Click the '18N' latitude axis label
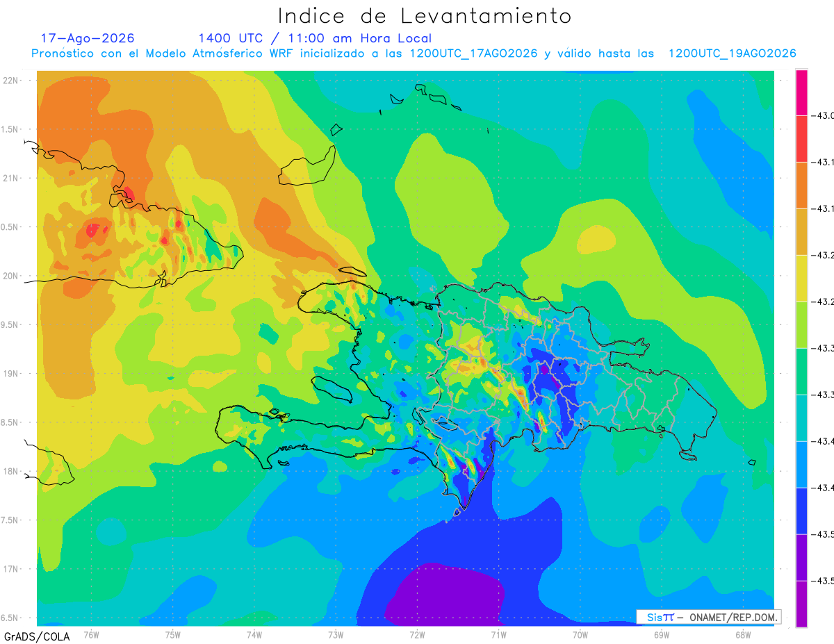The image size is (834, 644). [x=11, y=471]
